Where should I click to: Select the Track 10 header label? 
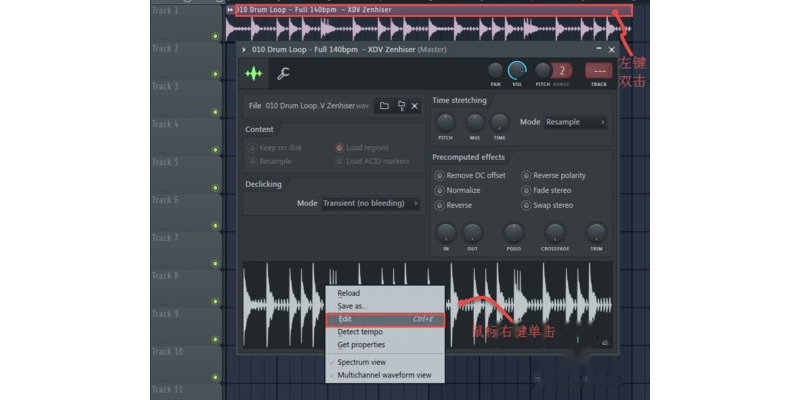(x=167, y=352)
